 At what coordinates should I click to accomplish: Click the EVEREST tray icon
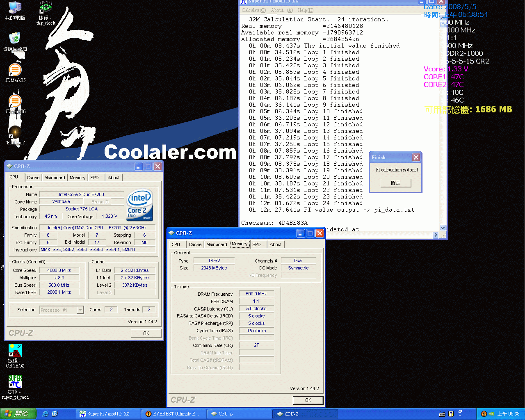[484, 414]
